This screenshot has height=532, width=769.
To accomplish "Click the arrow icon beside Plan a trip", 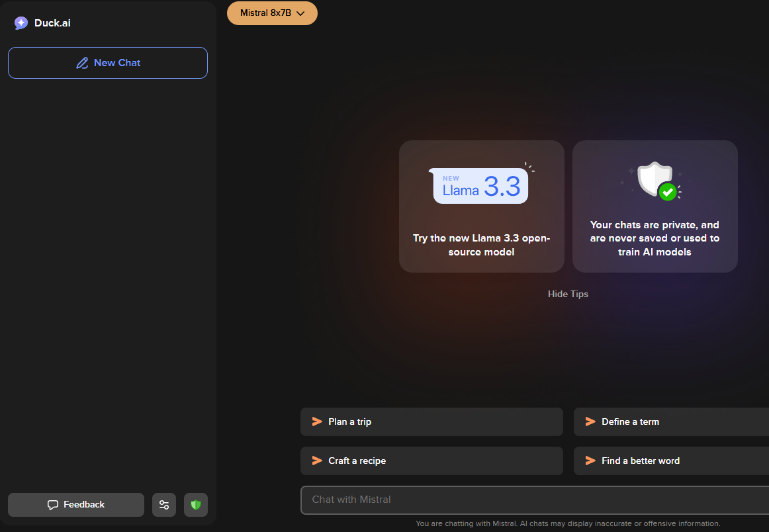I will pyautogui.click(x=317, y=421).
